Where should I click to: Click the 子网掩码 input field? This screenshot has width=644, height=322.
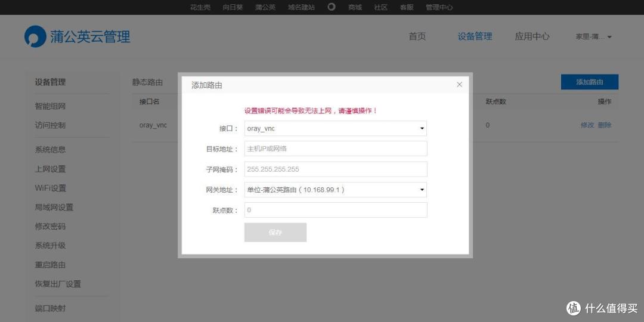point(336,169)
